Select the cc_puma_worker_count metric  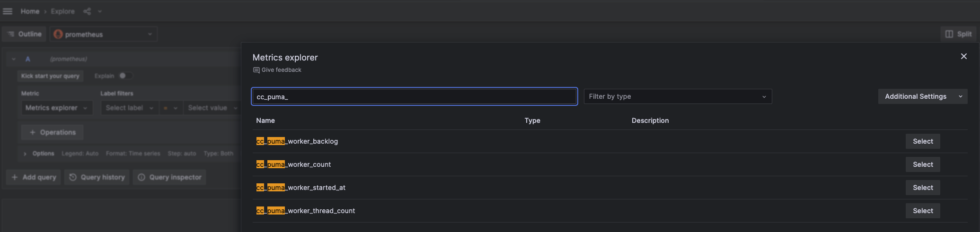pyautogui.click(x=922, y=164)
